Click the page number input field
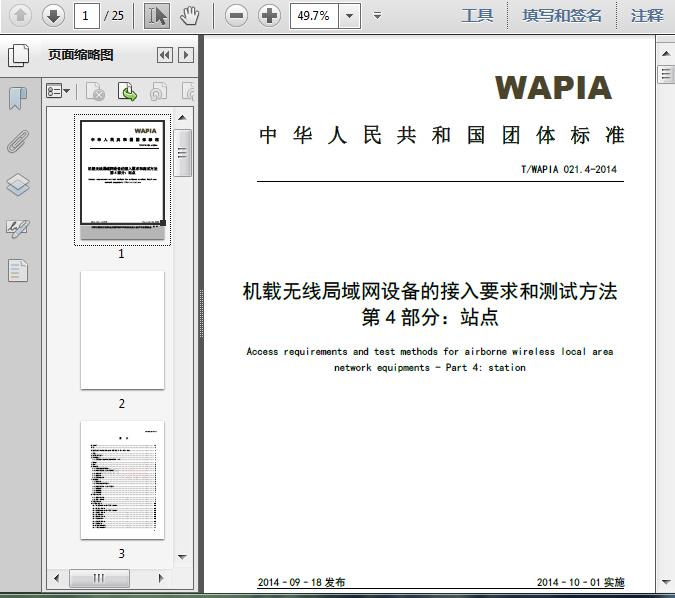The width and height of the screenshot is (675, 598). (x=87, y=15)
